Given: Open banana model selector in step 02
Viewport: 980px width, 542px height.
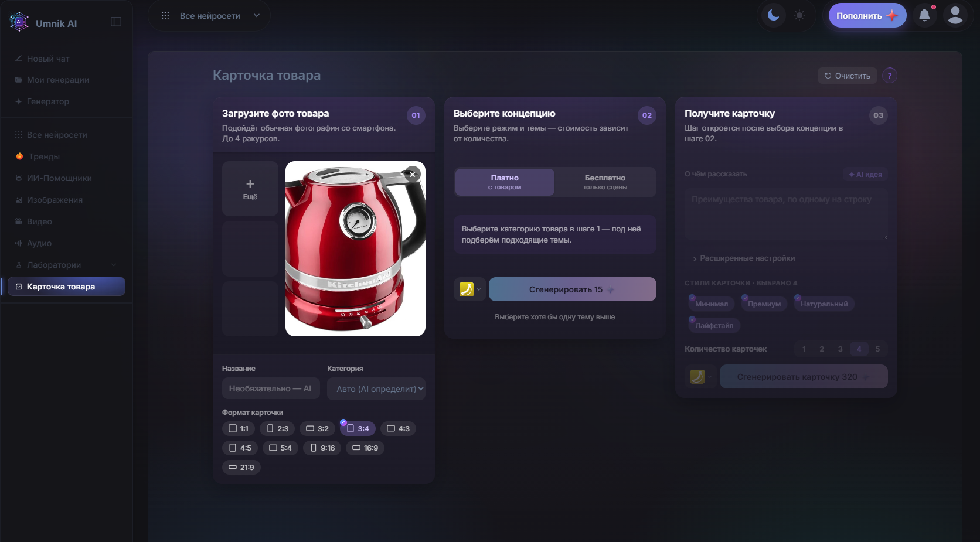Looking at the screenshot, I should coord(469,289).
